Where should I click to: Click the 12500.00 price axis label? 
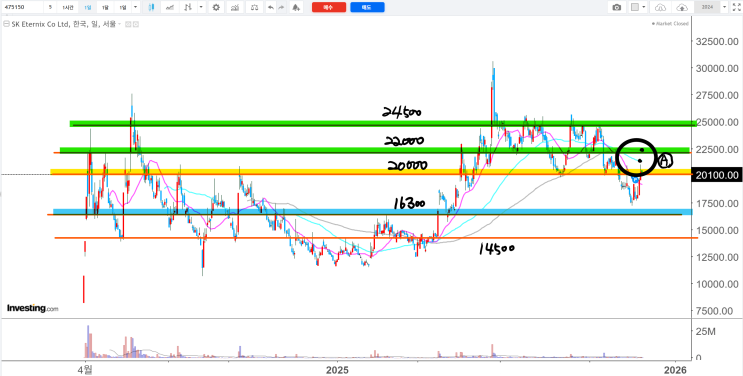(717, 257)
